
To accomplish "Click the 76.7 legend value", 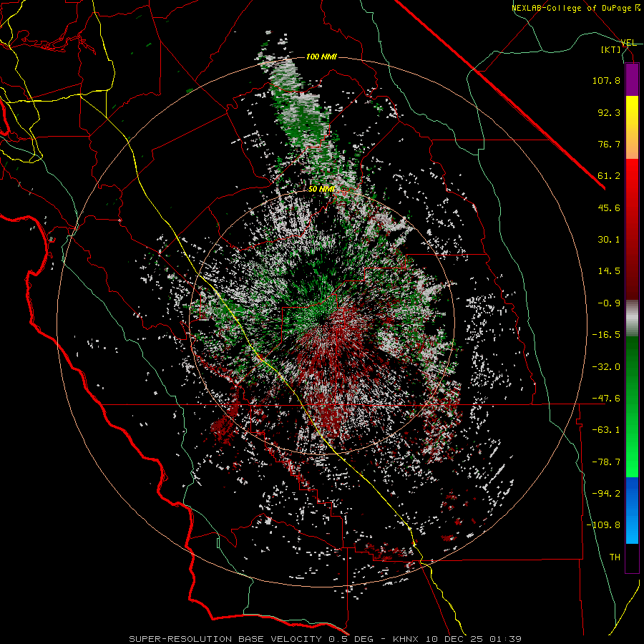I will coord(609,144).
